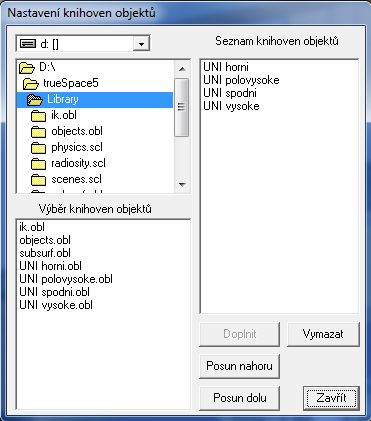The height and width of the screenshot is (421, 371).
Task: Select the D:\ root folder icon
Action: click(x=27, y=68)
